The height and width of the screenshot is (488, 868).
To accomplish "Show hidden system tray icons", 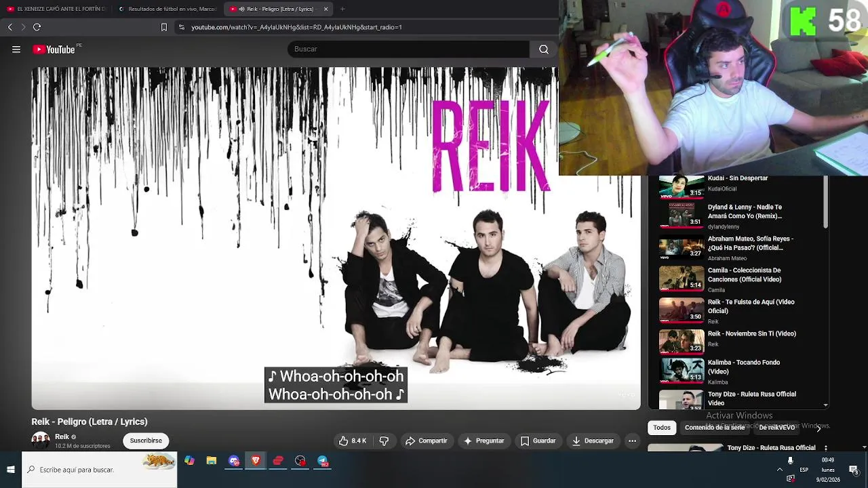I will tap(780, 470).
